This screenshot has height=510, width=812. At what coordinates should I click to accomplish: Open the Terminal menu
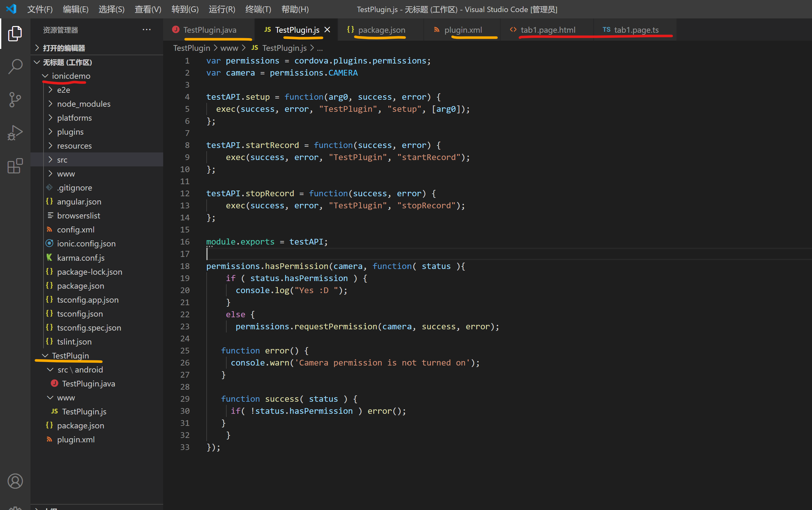pos(258,9)
